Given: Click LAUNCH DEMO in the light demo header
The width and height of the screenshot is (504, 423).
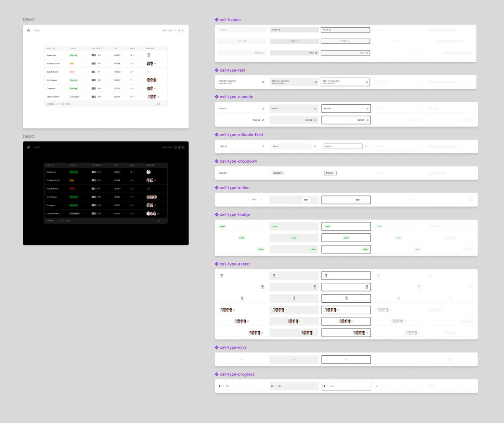Looking at the screenshot, I should 167,31.
